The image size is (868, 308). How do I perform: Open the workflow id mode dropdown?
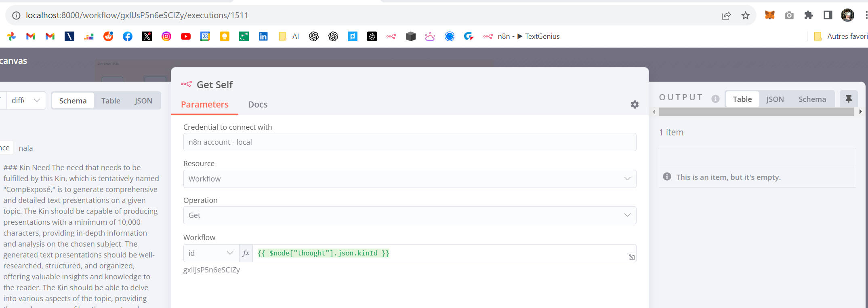pos(211,253)
